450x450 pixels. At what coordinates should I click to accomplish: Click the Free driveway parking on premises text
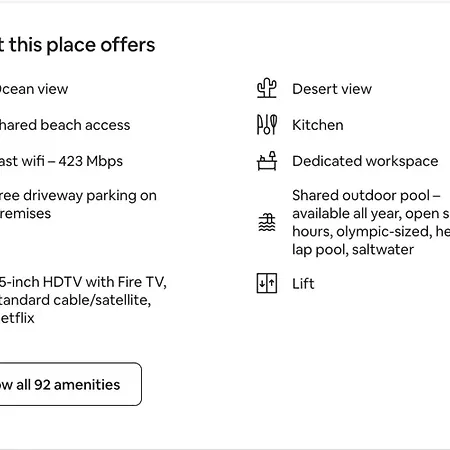point(78,204)
